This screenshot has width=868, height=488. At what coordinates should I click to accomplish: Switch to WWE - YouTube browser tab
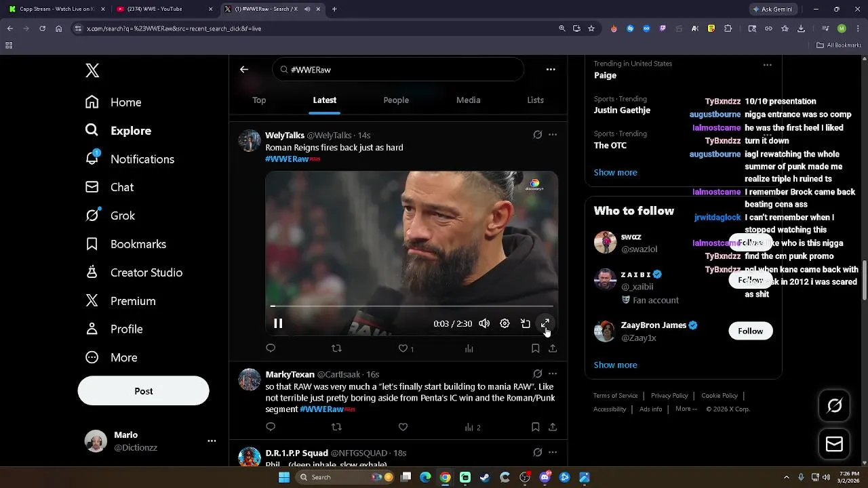[x=163, y=9]
